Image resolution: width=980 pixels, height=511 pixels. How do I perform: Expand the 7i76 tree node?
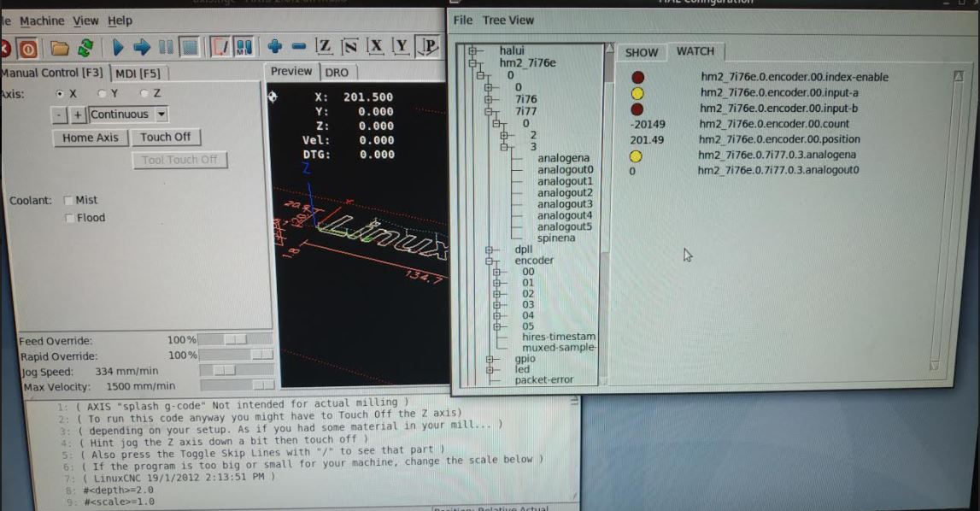pyautogui.click(x=488, y=99)
